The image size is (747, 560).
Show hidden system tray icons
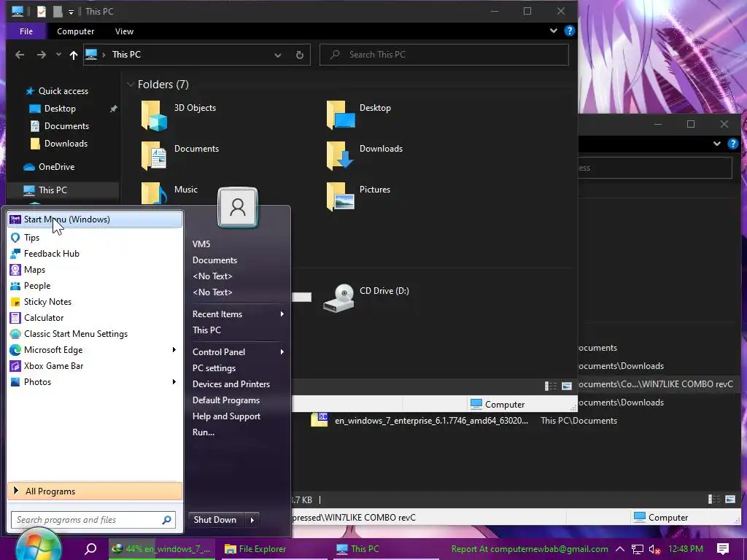coord(620,549)
